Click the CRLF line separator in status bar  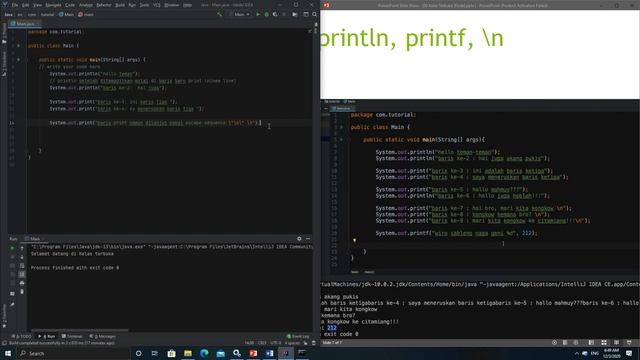tap(262, 343)
